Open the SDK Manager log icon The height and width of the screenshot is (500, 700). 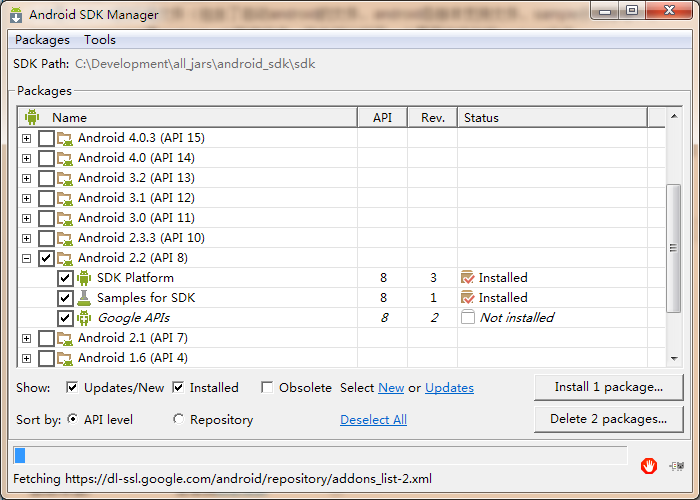coord(677,466)
